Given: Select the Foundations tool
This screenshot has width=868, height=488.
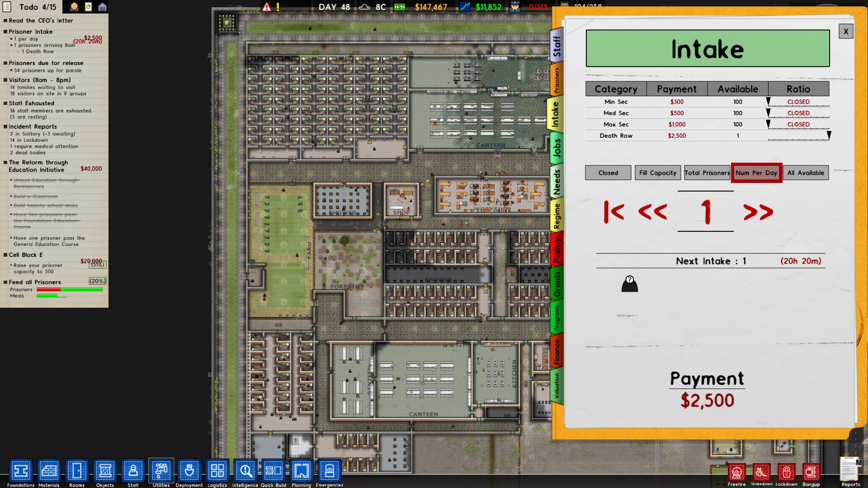Looking at the screenshot, I should (21, 471).
